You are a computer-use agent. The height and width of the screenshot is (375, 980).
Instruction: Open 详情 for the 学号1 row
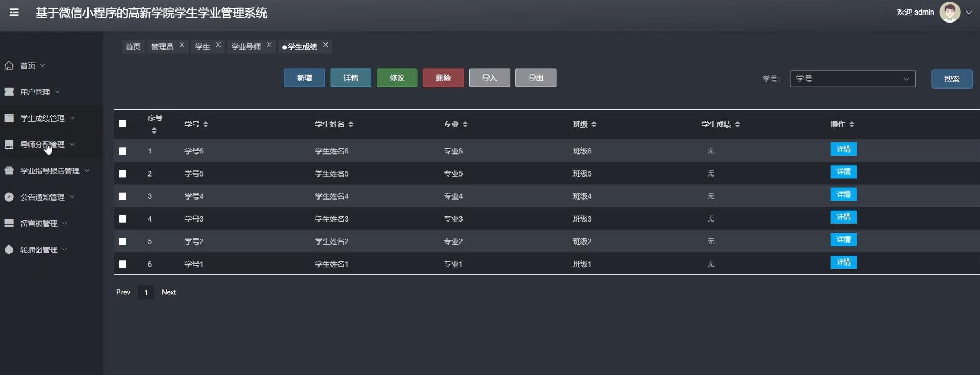coord(843,262)
